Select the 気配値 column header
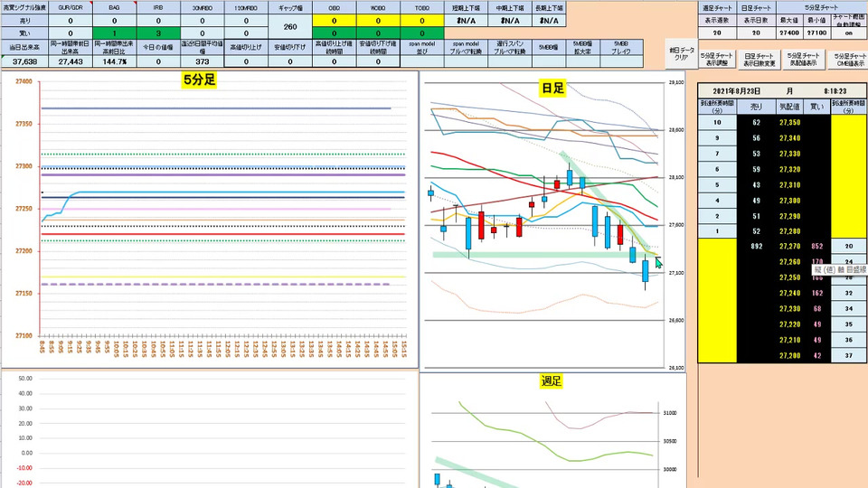 click(789, 107)
